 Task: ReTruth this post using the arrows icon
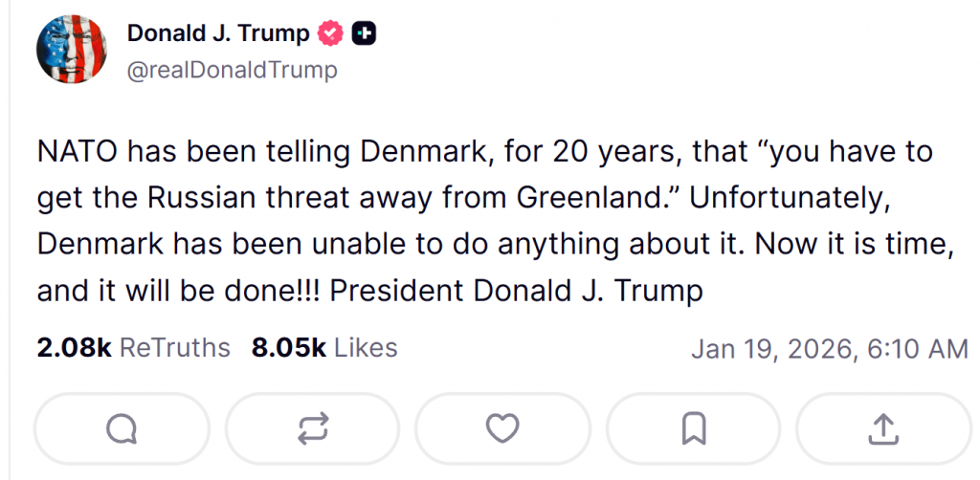312,429
